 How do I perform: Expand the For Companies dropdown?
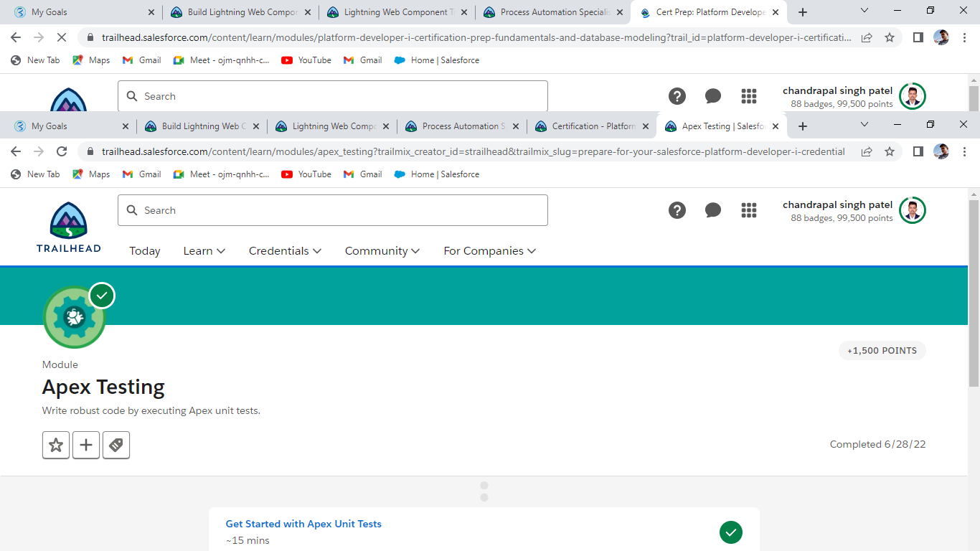[489, 251]
